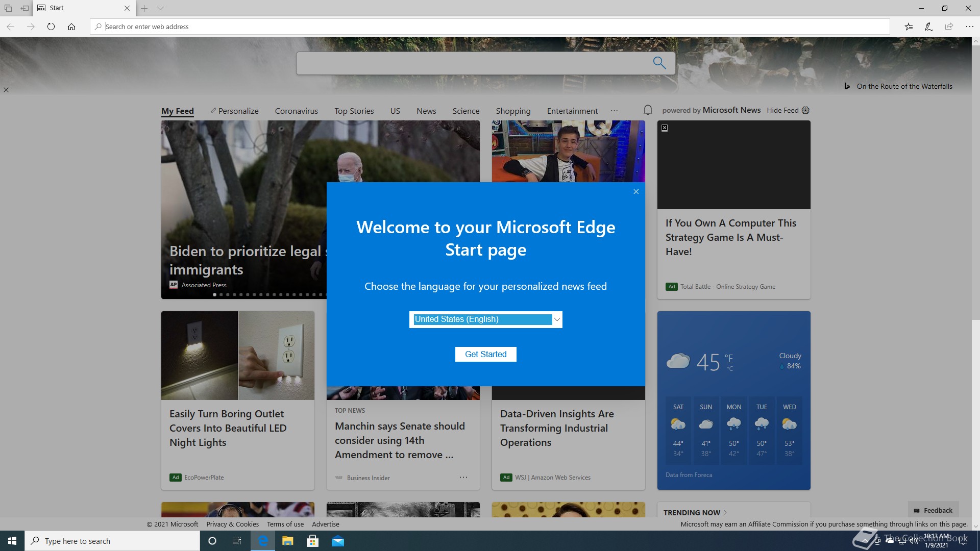This screenshot has height=551, width=980.
Task: Open the Shopping tab
Action: pos(513,111)
